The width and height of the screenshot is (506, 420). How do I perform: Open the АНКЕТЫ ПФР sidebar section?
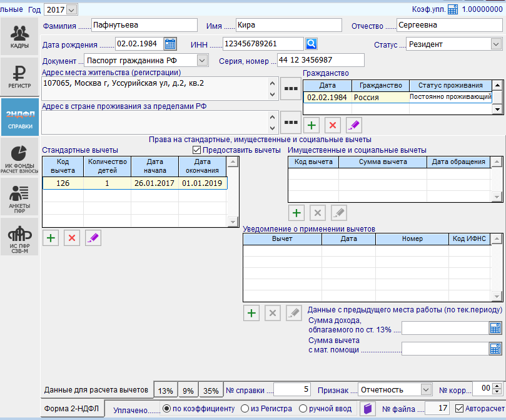pyautogui.click(x=19, y=197)
